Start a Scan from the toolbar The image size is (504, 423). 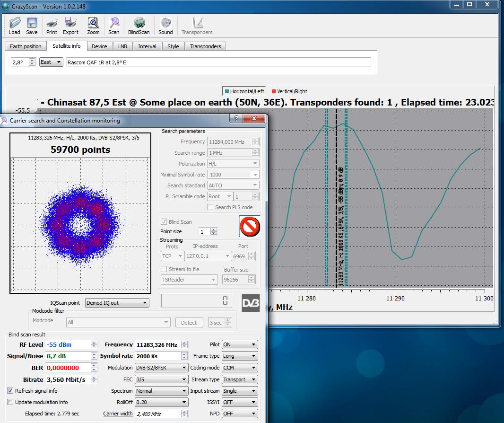[114, 26]
